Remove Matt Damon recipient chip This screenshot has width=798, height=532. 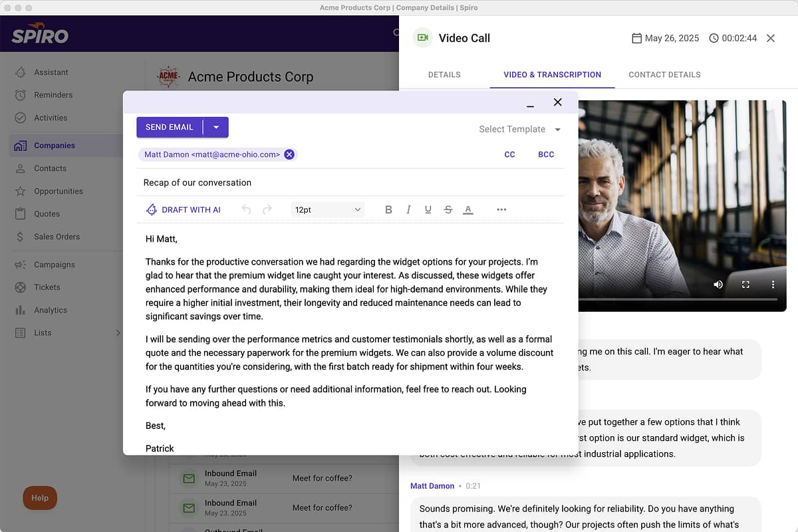289,154
